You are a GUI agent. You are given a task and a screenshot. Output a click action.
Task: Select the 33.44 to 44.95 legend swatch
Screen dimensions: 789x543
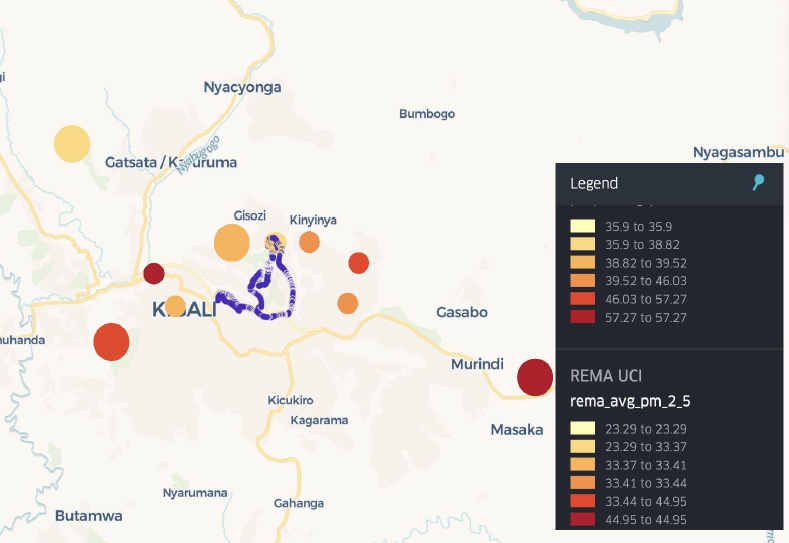tap(582, 501)
